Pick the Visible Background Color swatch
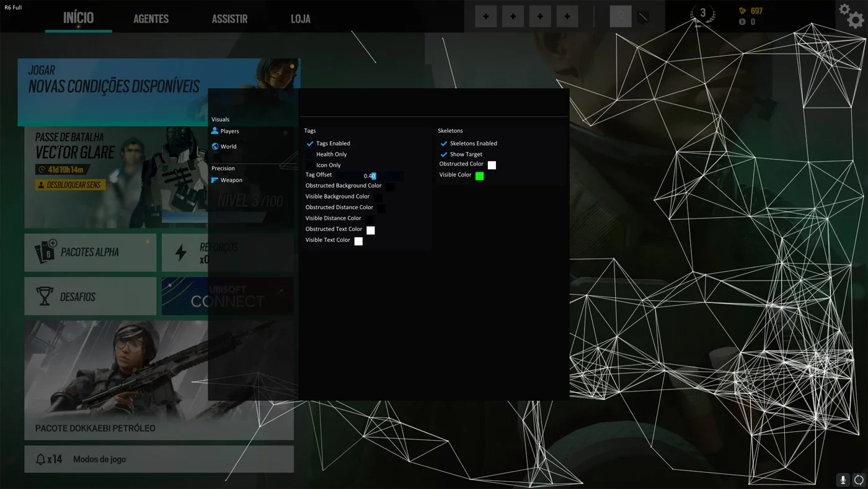Image resolution: width=868 pixels, height=489 pixels. tap(378, 197)
